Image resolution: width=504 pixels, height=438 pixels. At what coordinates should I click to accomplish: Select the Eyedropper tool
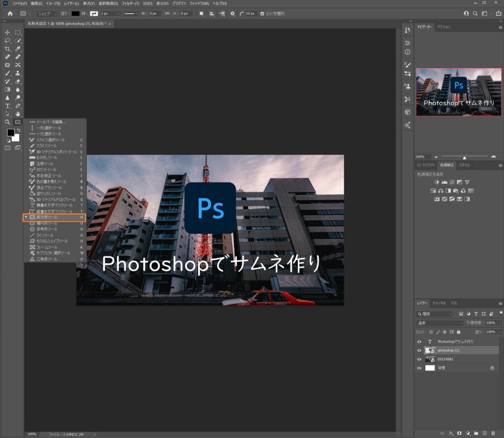(18, 49)
